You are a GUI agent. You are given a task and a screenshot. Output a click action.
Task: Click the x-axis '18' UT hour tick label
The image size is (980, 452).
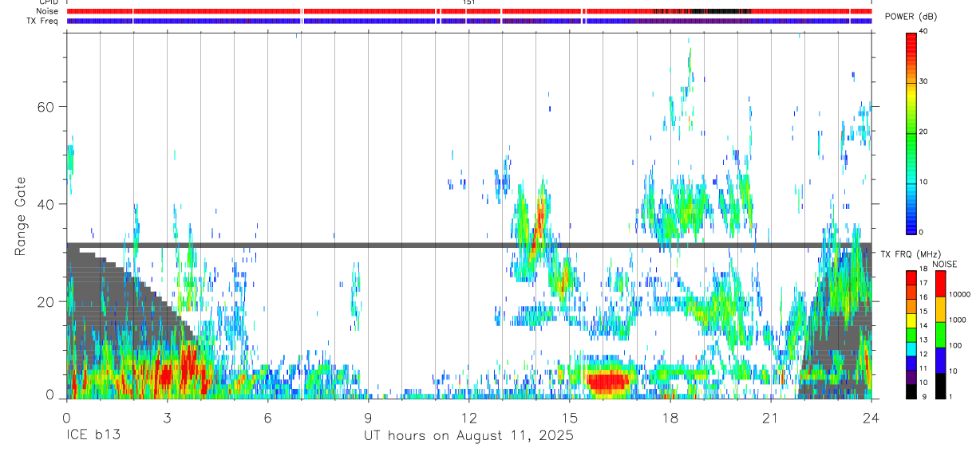coord(670,419)
